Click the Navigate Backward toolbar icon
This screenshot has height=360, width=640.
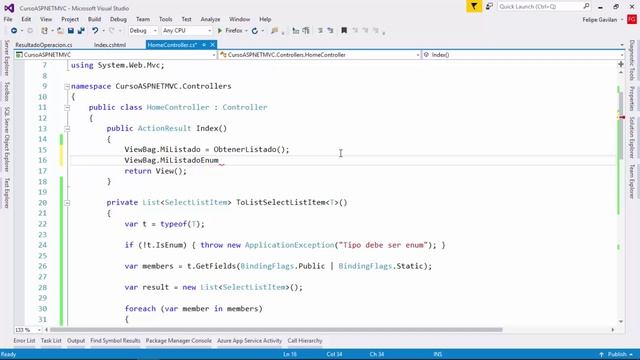tap(14, 31)
